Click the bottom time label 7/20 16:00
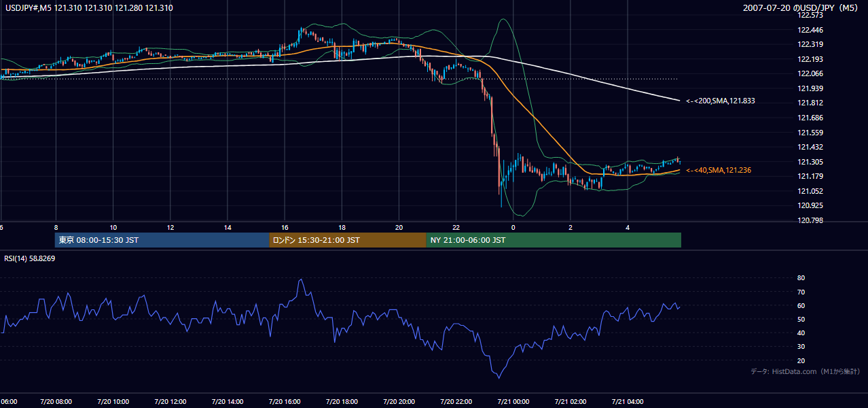This screenshot has width=868, height=408. (285, 402)
